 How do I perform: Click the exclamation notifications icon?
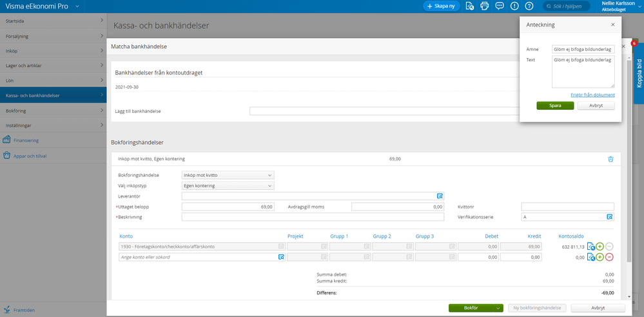(514, 6)
